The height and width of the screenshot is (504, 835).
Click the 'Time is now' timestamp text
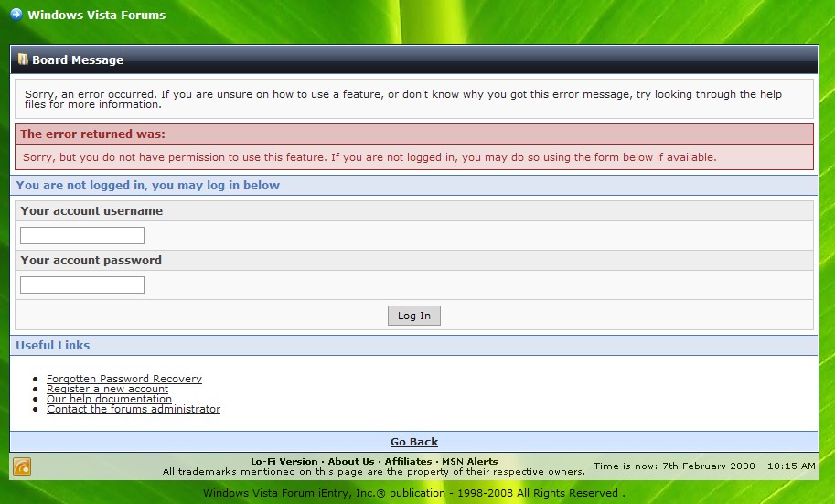point(704,466)
